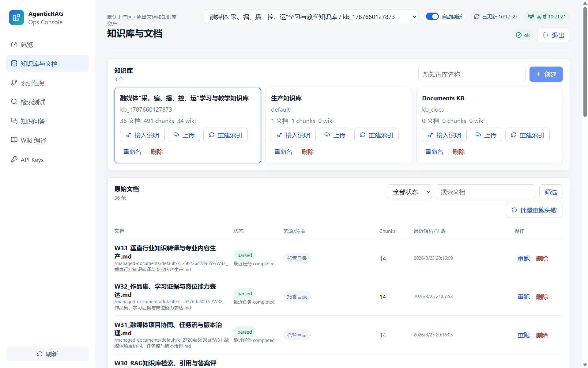Open the 全部状态 filter dropdown
The width and height of the screenshot is (588, 368).
(x=409, y=192)
